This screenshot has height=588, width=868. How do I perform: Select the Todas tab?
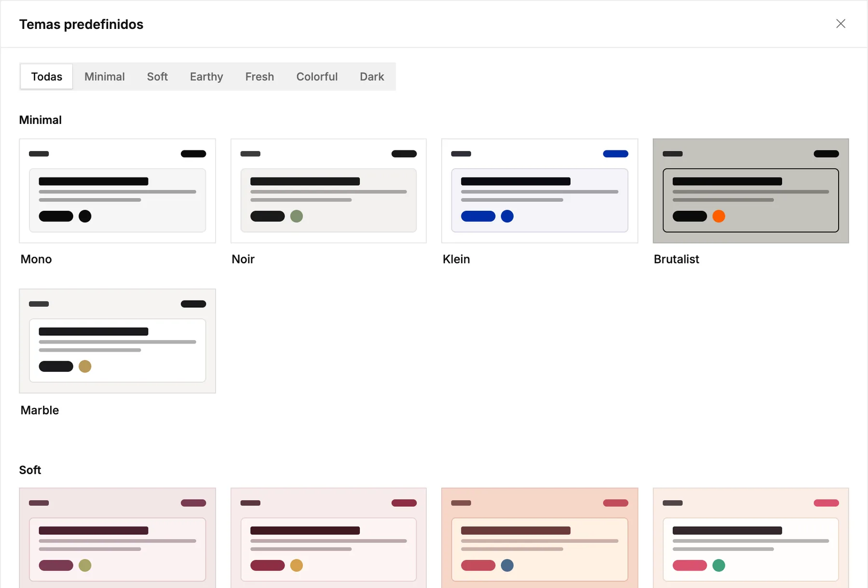[x=47, y=77]
